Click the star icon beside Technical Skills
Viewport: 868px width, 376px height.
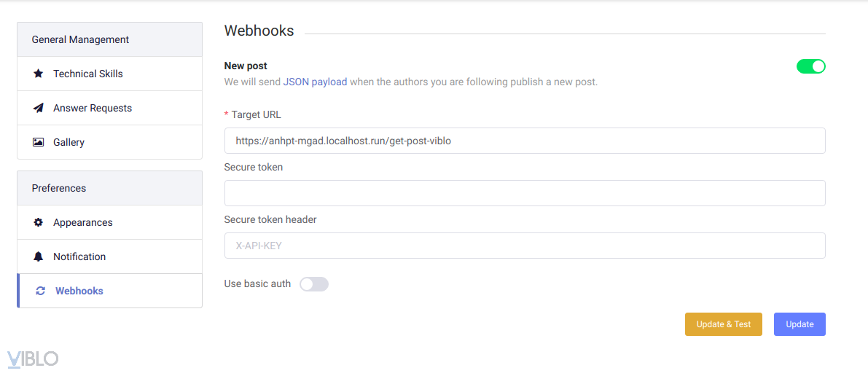click(x=39, y=74)
